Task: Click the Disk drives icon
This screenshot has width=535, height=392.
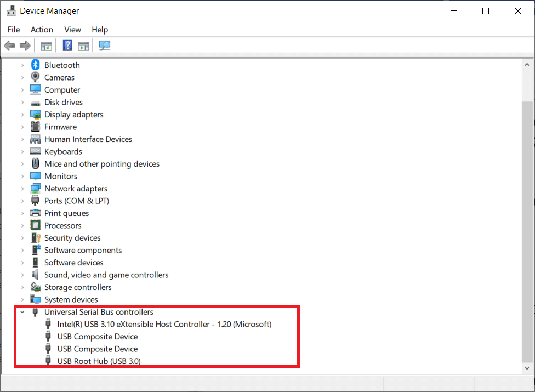Action: coord(35,103)
